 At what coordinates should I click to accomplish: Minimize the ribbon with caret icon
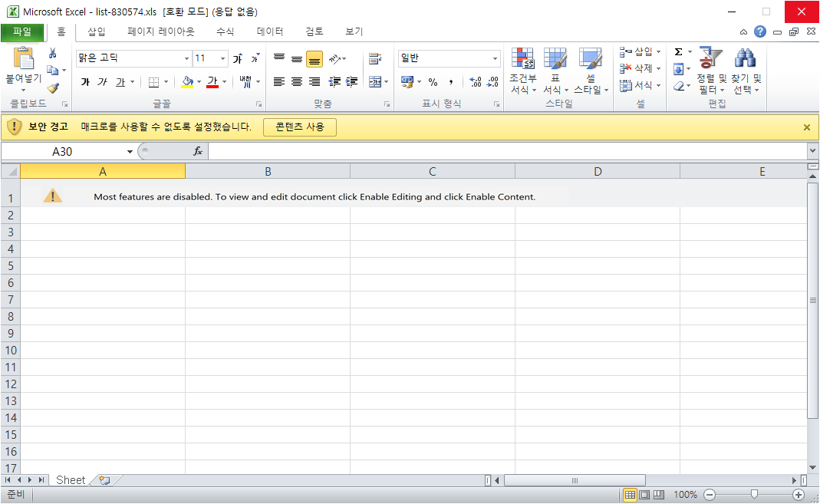743,32
